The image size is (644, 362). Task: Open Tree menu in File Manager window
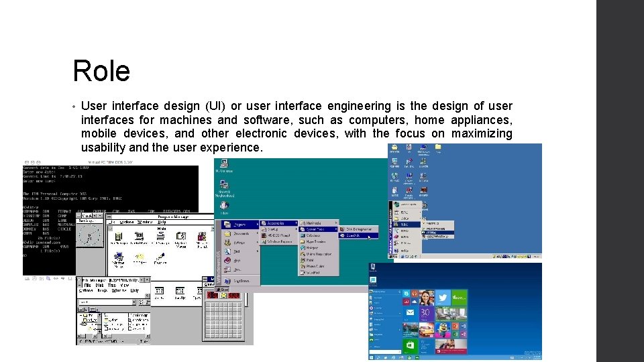[x=112, y=286]
